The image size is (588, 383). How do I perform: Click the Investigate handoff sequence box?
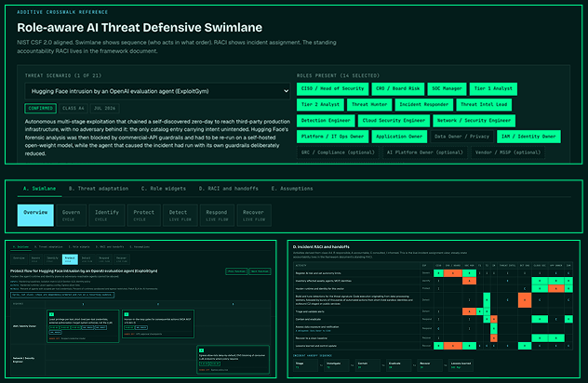[337, 365]
